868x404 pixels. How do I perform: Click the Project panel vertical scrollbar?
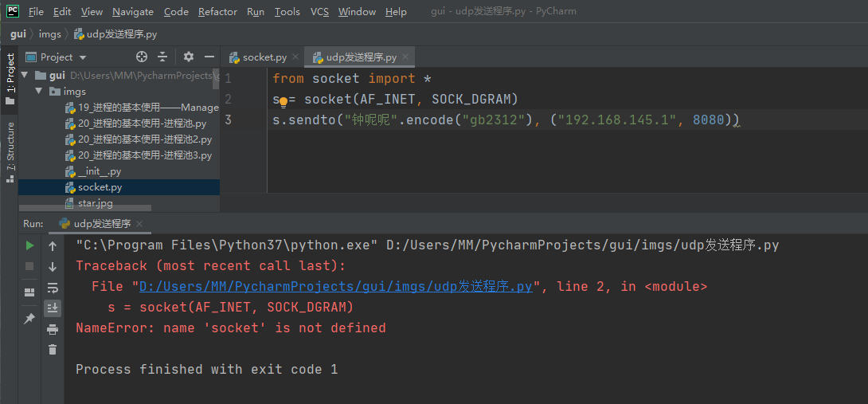217,77
